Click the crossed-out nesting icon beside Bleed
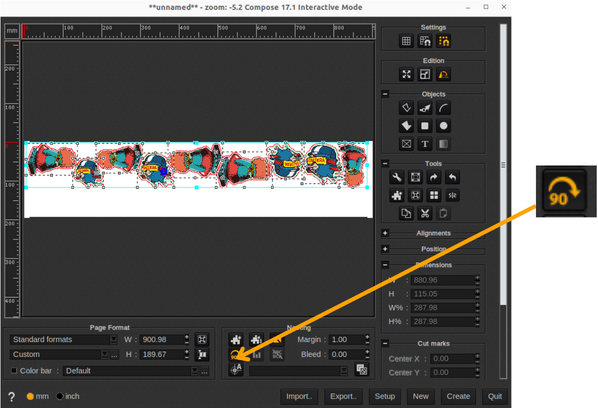 277,355
